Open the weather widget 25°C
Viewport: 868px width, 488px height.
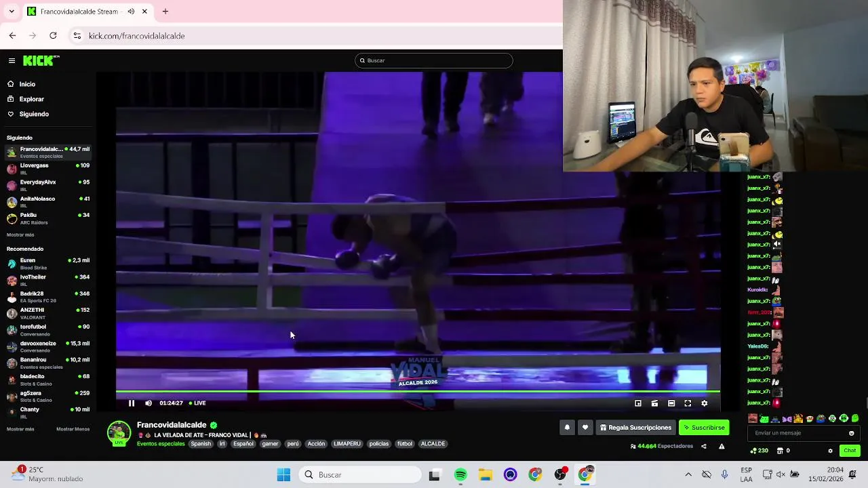tap(47, 474)
